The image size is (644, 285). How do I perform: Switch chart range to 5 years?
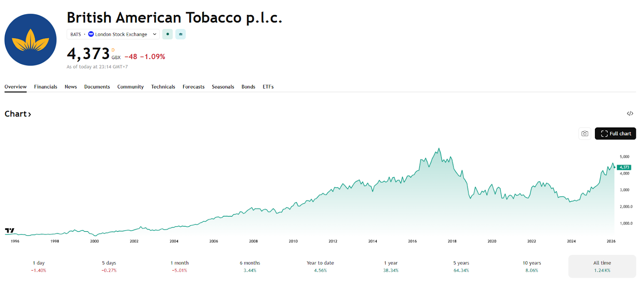pos(461,266)
